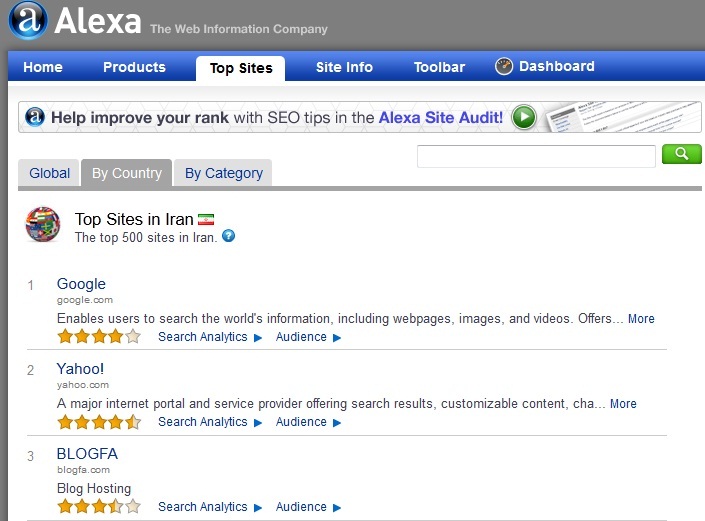Expand Search Analytics for Google
Viewport: 705px width, 521px height.
210,337
